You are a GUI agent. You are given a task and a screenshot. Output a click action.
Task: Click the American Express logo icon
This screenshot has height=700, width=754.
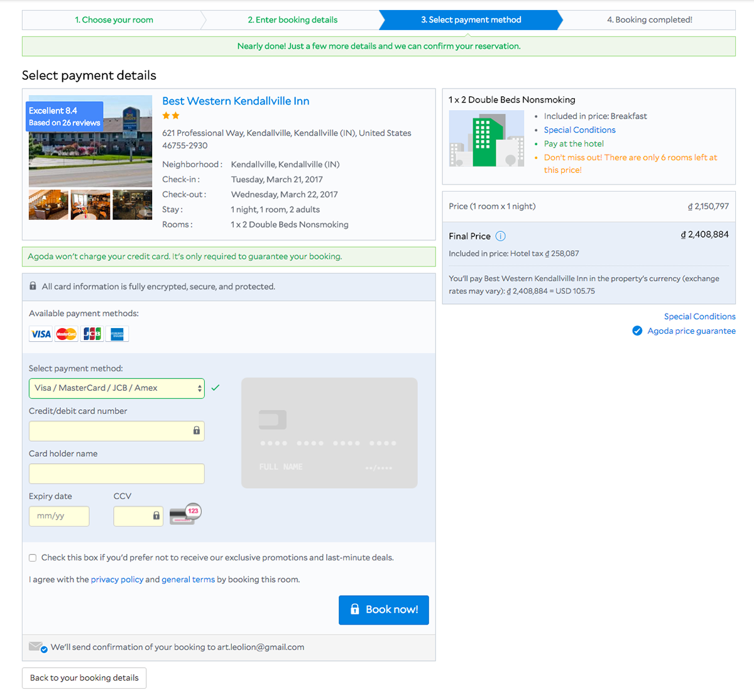click(117, 334)
